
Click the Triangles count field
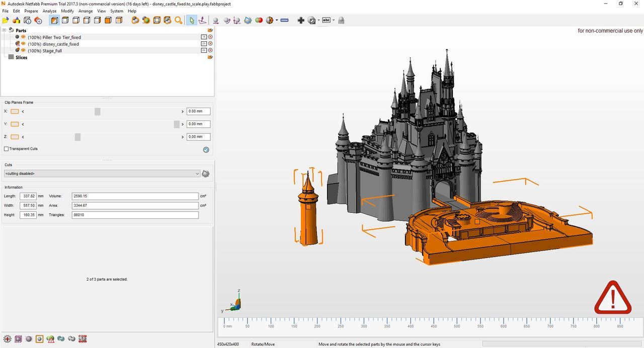[x=135, y=215]
